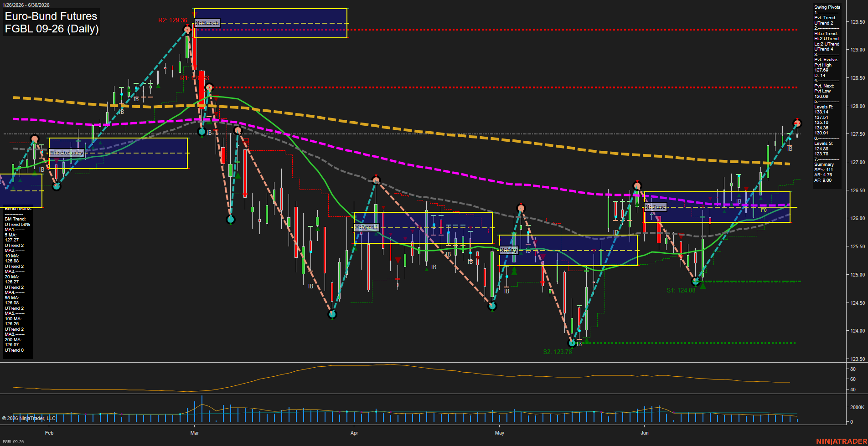Click the AR: 4.76 summary value

click(x=823, y=175)
